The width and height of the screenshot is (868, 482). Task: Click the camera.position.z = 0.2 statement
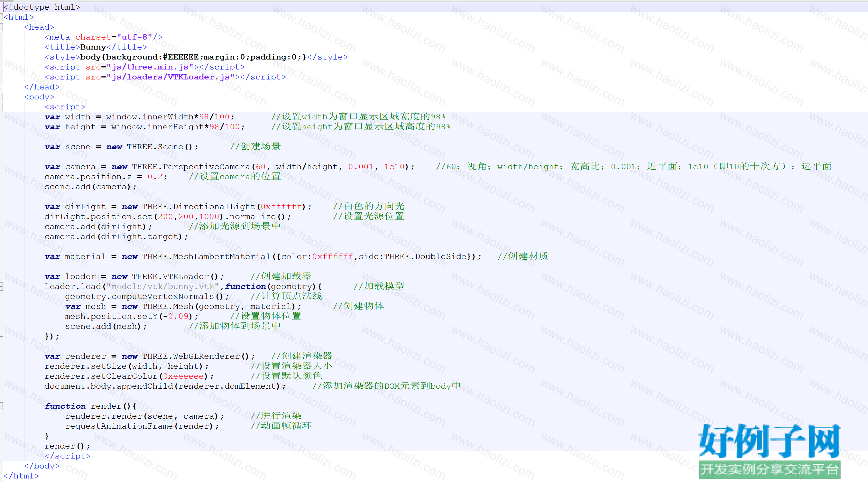(106, 177)
